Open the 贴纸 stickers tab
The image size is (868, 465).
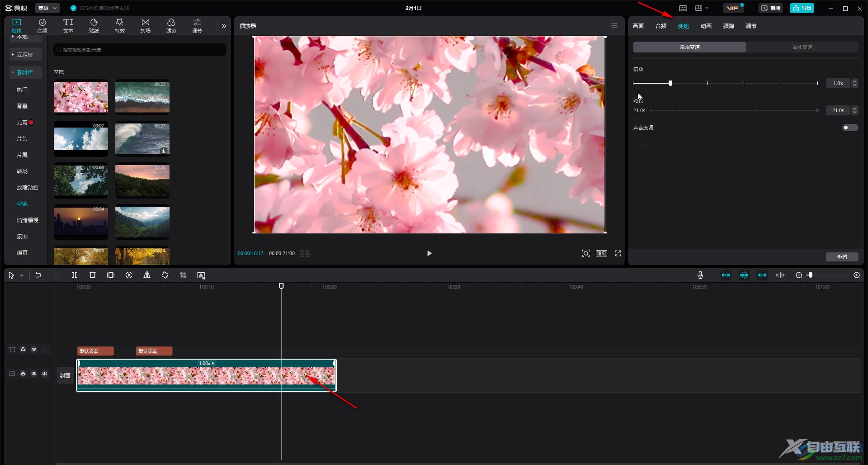94,26
